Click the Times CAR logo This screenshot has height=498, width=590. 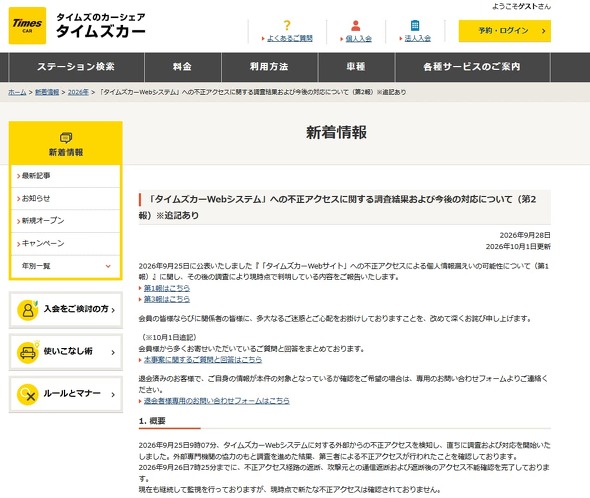click(x=27, y=26)
